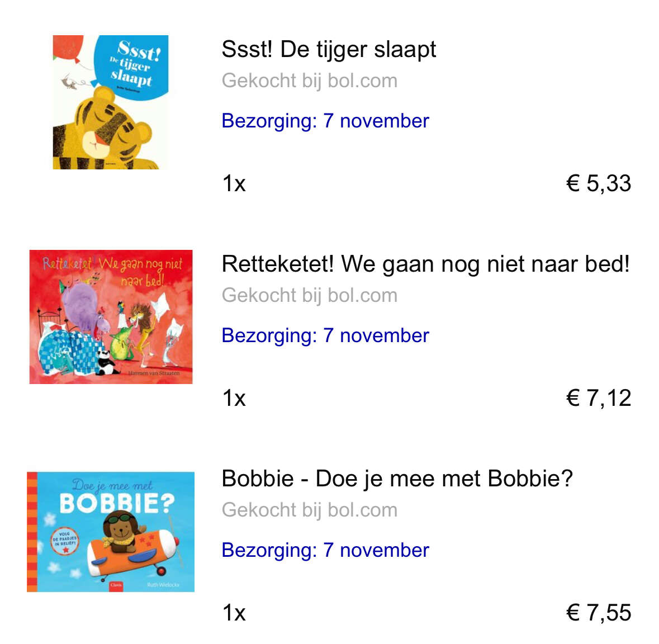This screenshot has height=644, width=659.
Task: Click title Ssst! De tijger slaapt
Action: (x=329, y=50)
